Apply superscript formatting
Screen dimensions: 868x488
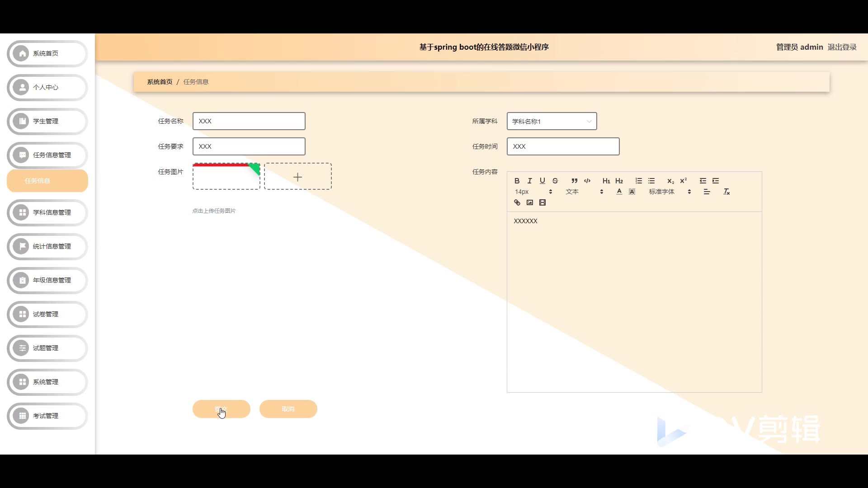683,181
